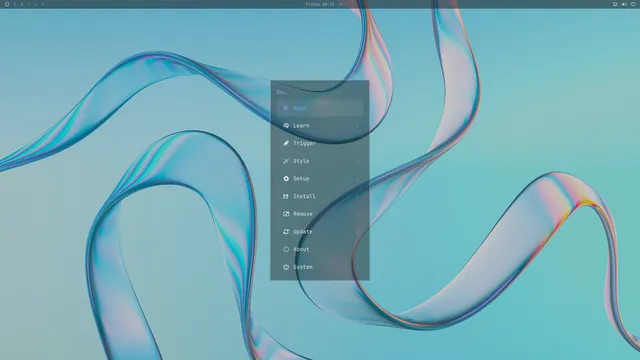The width and height of the screenshot is (640, 360).
Task: Expand the Setup submenu chevron
Action: pyautogui.click(x=358, y=179)
